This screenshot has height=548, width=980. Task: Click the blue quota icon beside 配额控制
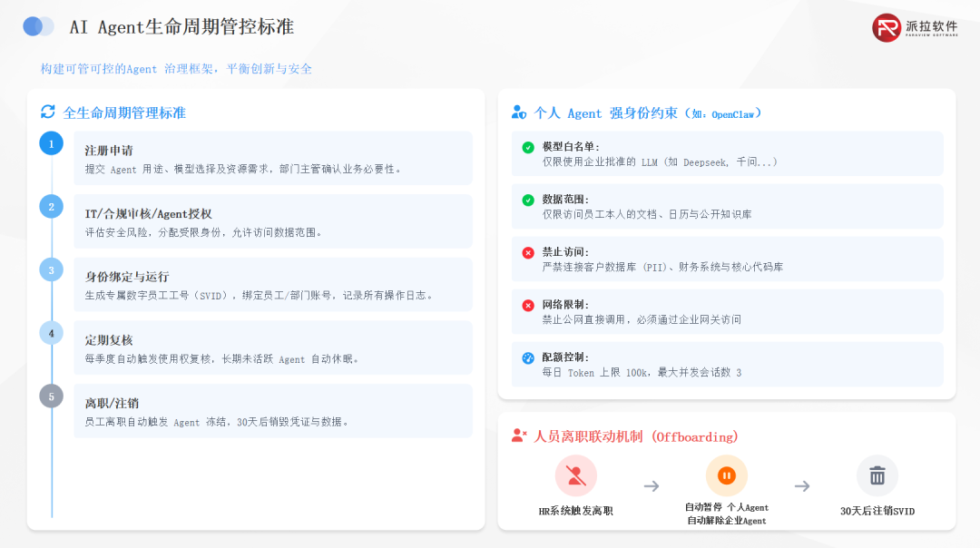(x=528, y=359)
